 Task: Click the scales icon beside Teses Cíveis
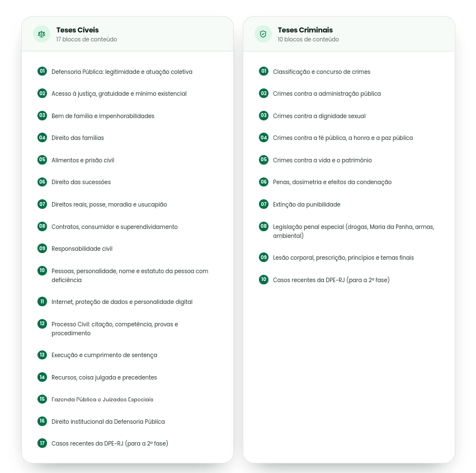coord(41,34)
